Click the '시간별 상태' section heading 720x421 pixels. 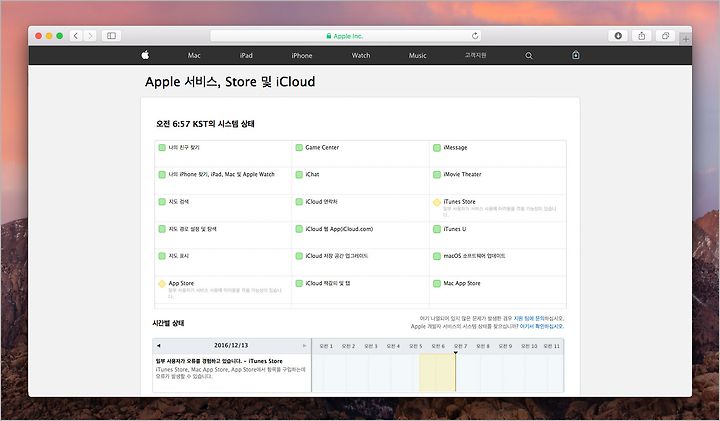[168, 323]
